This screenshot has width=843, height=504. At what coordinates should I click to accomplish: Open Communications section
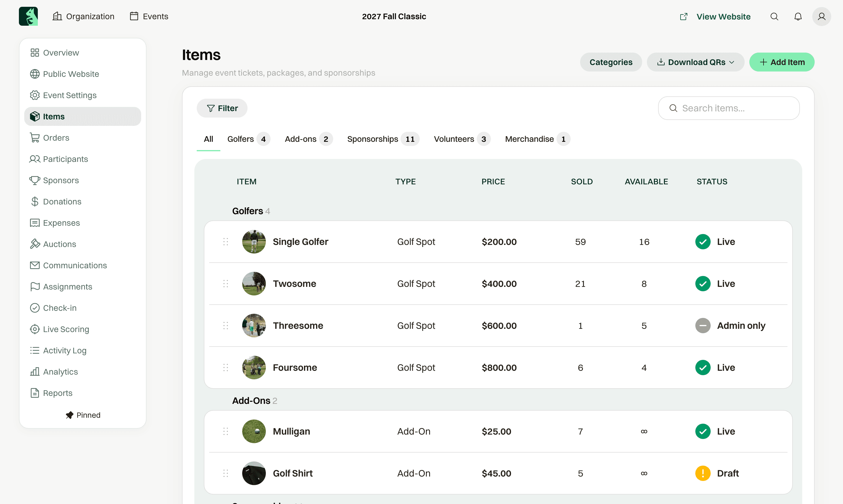tap(82, 265)
